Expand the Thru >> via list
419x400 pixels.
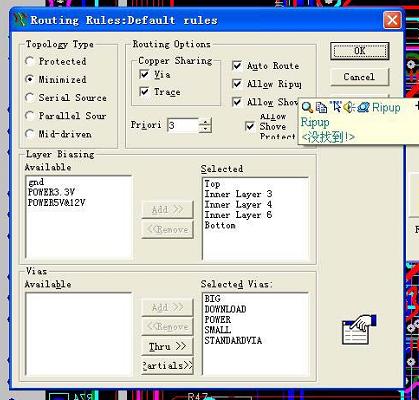(167, 346)
